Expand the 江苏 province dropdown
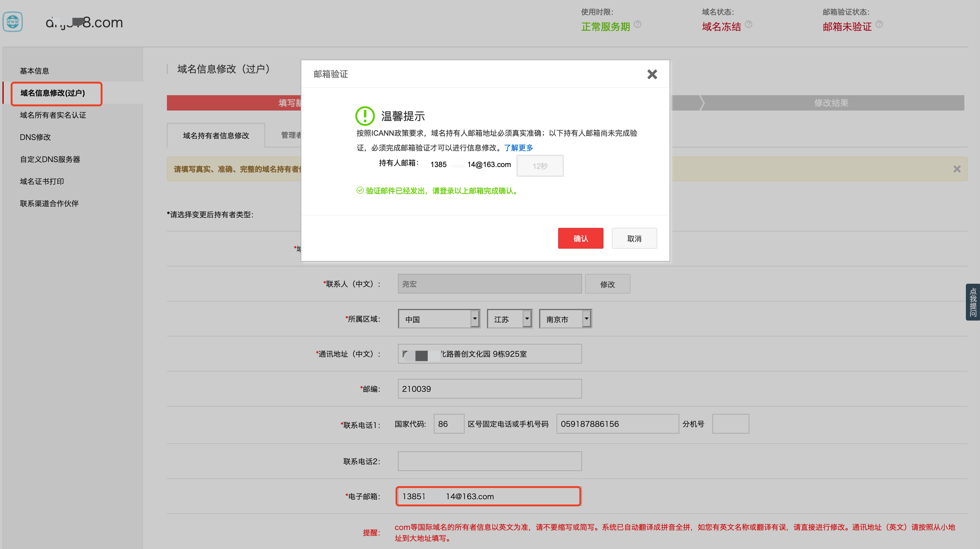Screen dimensions: 980x549 click(x=509, y=319)
